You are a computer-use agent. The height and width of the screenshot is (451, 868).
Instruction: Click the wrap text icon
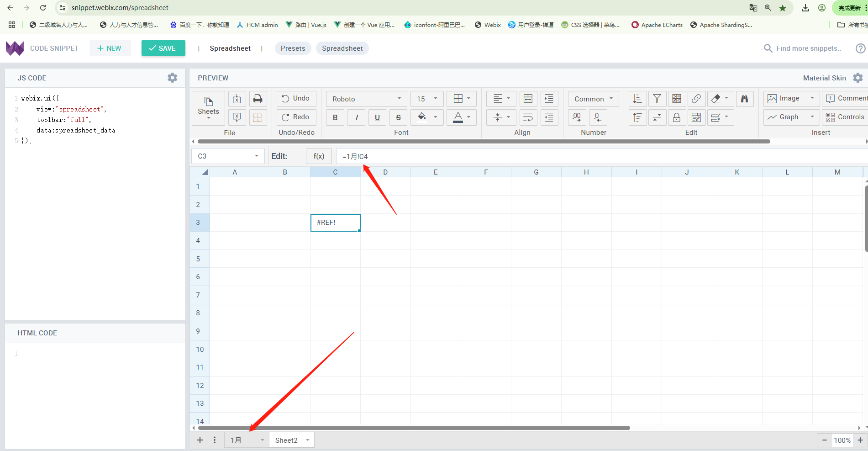tap(528, 117)
